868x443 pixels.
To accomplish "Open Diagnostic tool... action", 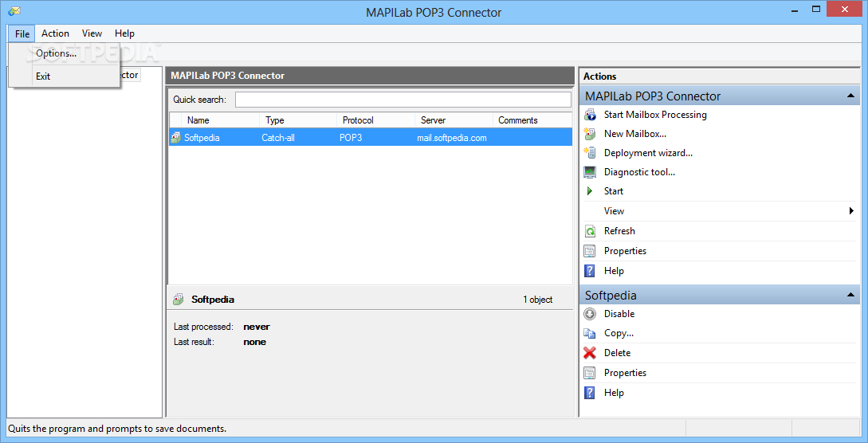I will pos(639,172).
